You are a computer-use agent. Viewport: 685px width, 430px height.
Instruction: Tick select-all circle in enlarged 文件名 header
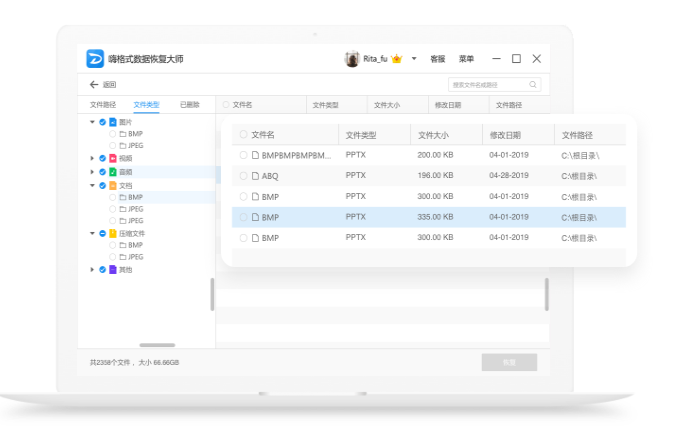click(243, 135)
